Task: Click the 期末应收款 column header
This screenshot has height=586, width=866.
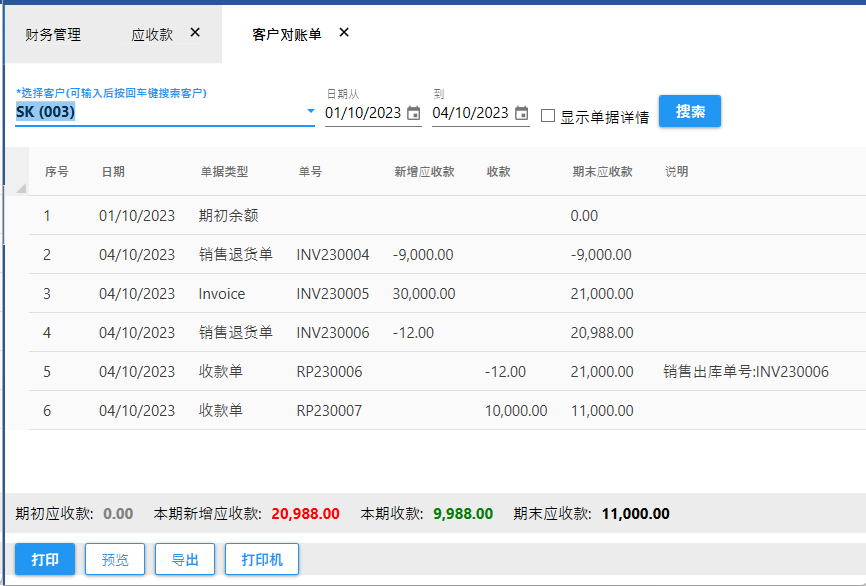Action: click(602, 172)
